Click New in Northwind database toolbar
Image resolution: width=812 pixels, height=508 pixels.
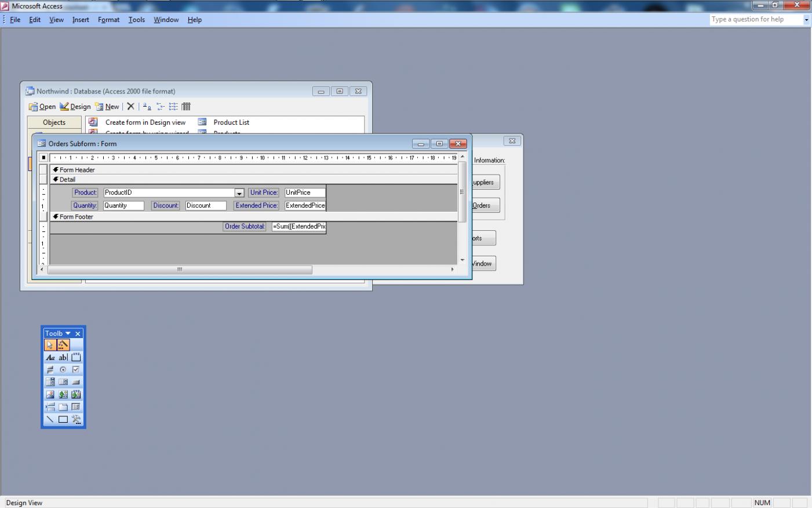pos(107,107)
